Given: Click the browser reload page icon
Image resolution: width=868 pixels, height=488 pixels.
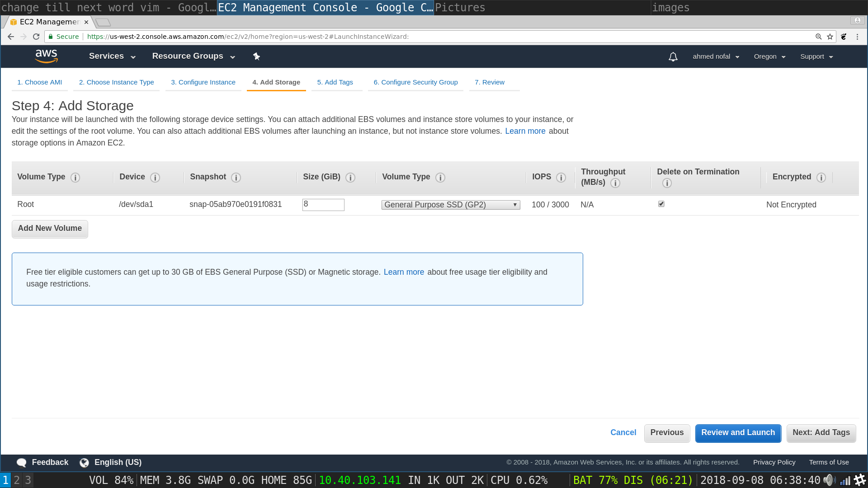Looking at the screenshot, I should [x=36, y=37].
